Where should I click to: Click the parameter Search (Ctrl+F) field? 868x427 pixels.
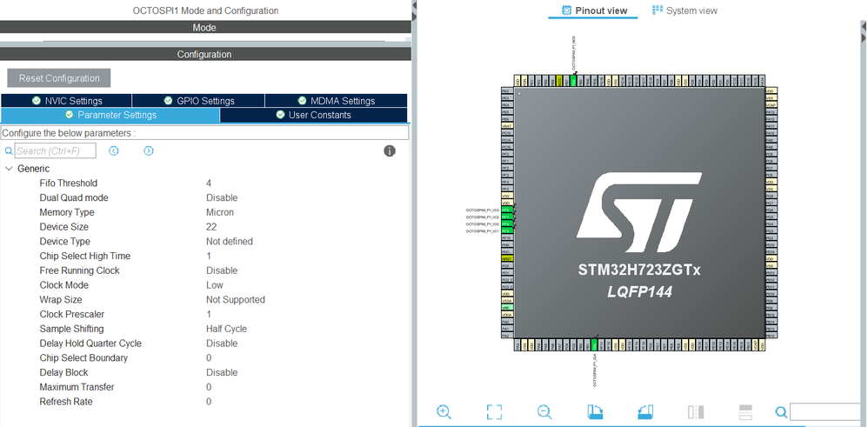56,150
